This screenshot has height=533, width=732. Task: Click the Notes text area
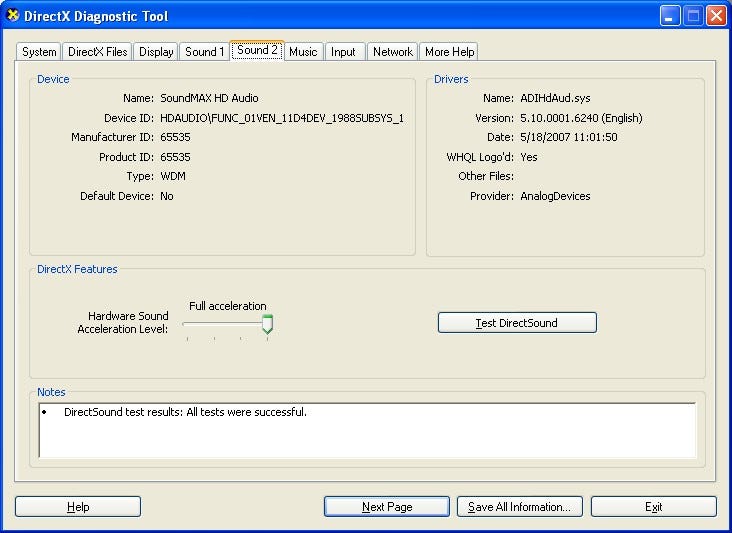[x=367, y=430]
